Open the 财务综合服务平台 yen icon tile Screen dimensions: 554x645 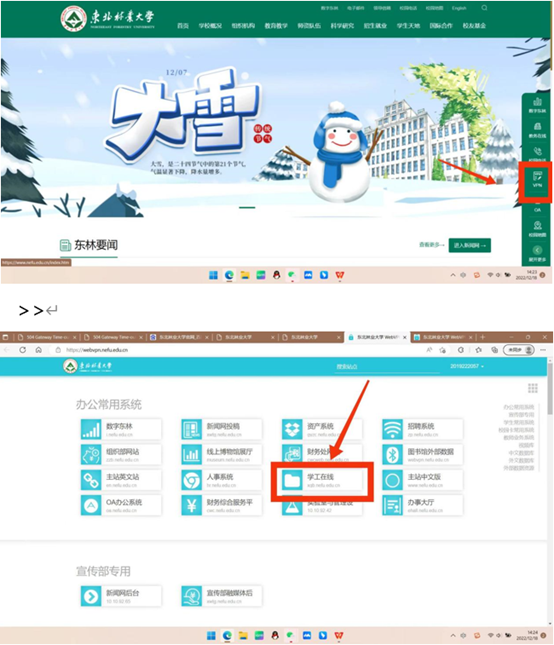(191, 505)
